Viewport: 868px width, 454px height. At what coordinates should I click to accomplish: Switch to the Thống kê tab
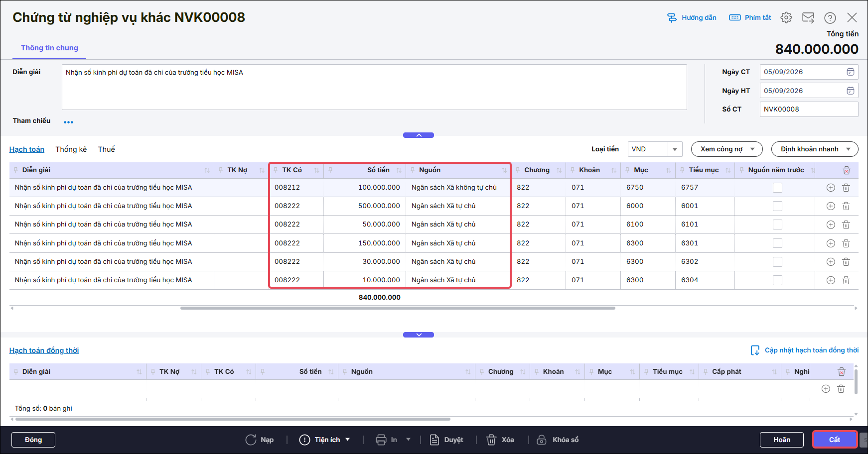71,149
